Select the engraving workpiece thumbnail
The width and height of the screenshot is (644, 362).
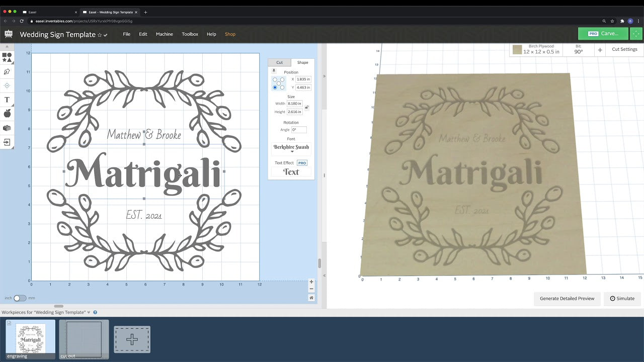[x=31, y=338]
